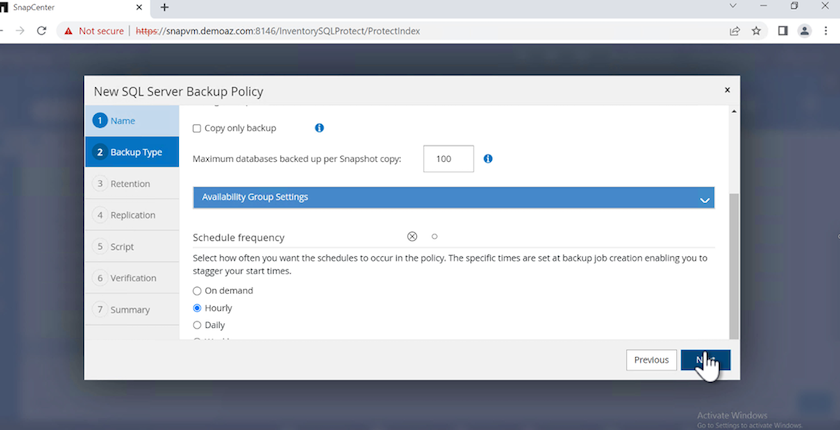Click the share page icon in address bar
Screen dimensions: 840x430
click(x=735, y=31)
